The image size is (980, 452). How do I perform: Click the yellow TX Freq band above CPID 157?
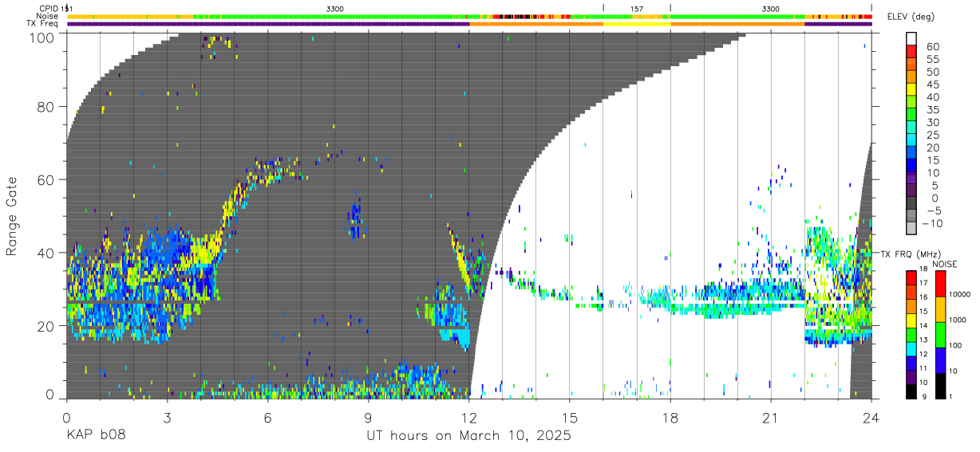coord(637,24)
